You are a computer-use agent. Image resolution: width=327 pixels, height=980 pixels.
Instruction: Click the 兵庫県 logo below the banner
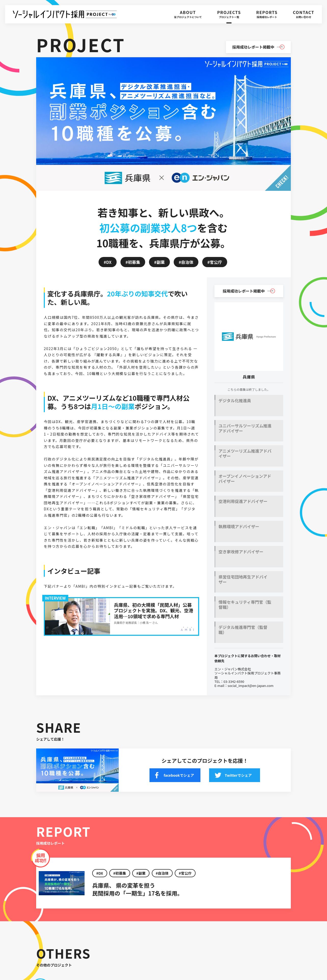[x=128, y=178]
